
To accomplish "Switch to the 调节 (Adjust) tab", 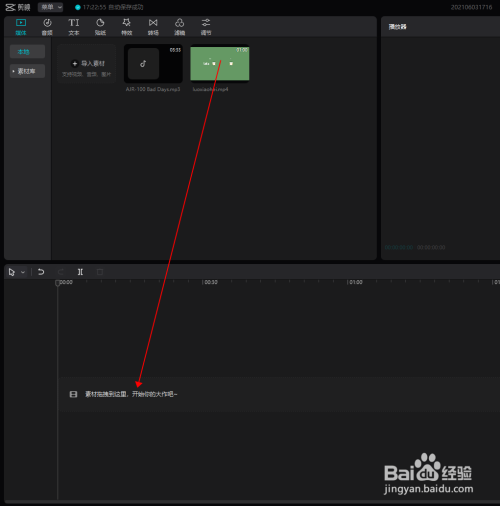I will (206, 27).
